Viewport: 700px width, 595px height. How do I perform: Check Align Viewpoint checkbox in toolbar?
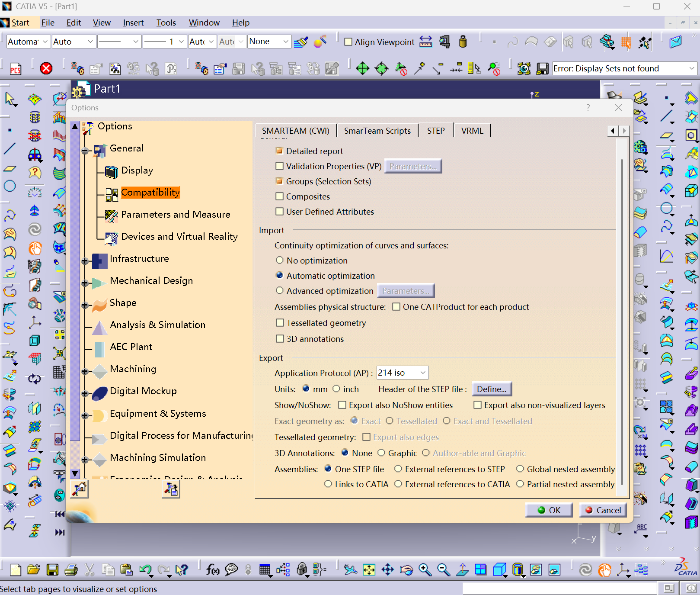pyautogui.click(x=348, y=42)
